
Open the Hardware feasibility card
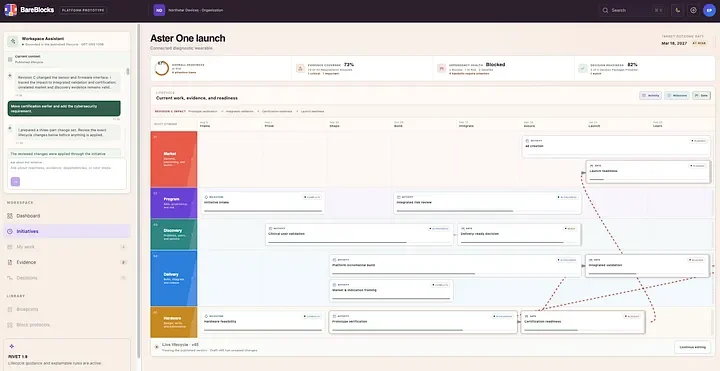pyautogui.click(x=263, y=322)
